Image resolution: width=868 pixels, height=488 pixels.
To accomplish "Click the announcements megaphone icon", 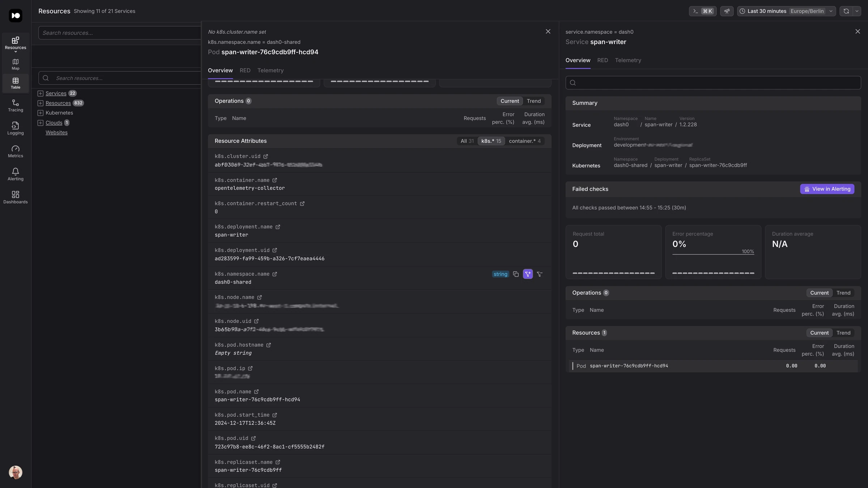I will point(727,11).
